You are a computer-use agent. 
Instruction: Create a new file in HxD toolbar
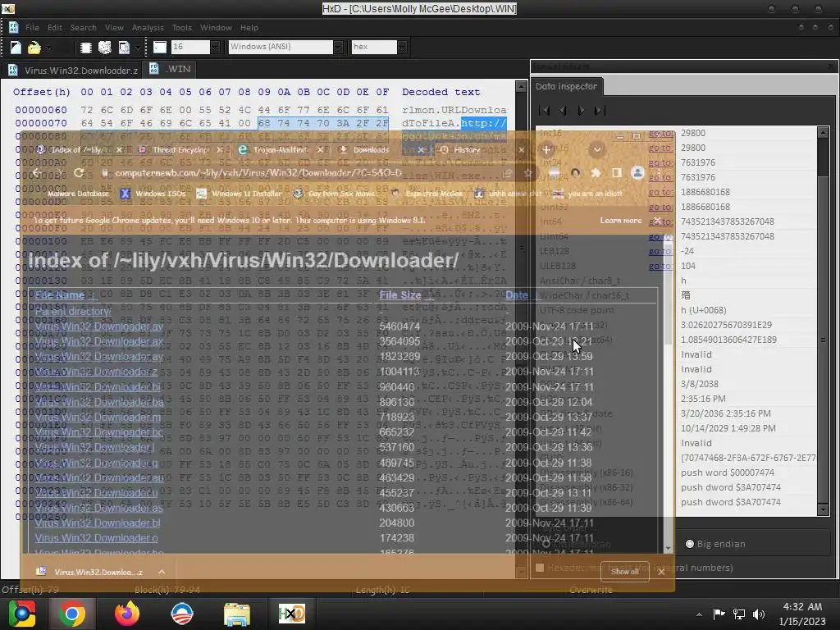point(16,47)
